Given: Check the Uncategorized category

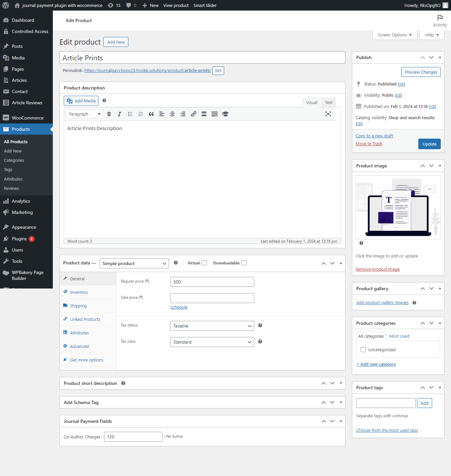Looking at the screenshot, I should coord(363,350).
